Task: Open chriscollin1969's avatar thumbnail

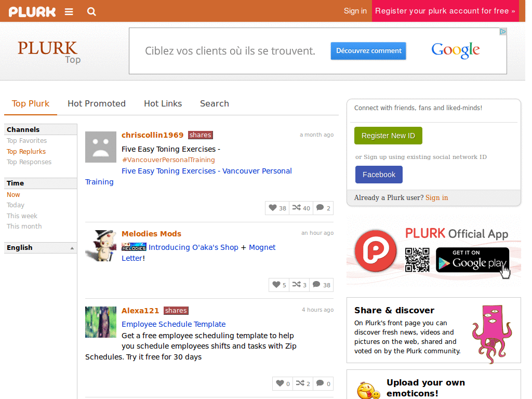Action: click(x=101, y=147)
